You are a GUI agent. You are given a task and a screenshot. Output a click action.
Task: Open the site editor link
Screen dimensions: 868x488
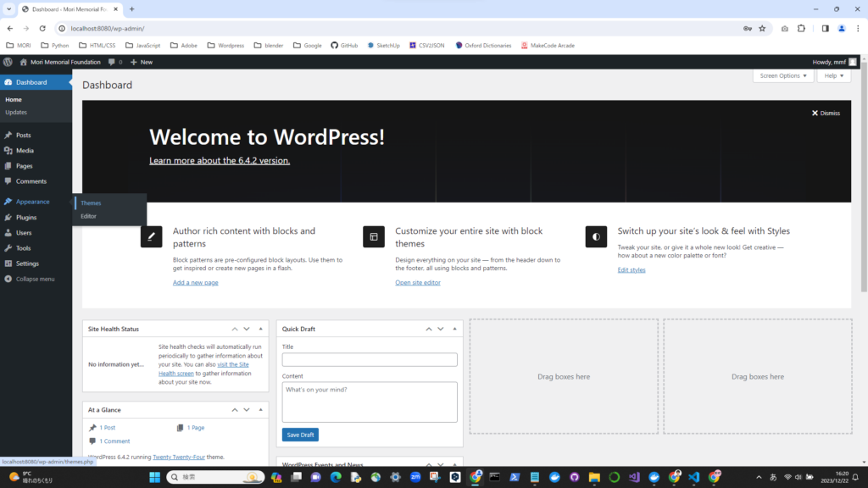(418, 282)
